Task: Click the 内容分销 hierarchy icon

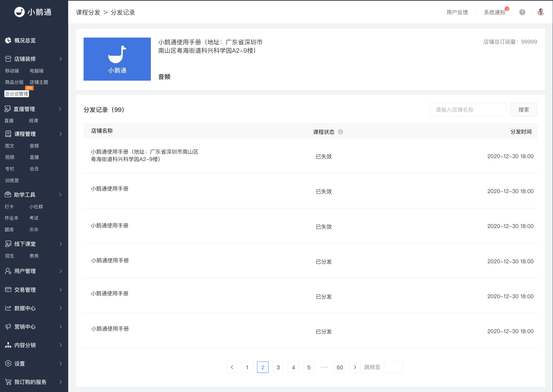Action: pyautogui.click(x=8, y=345)
